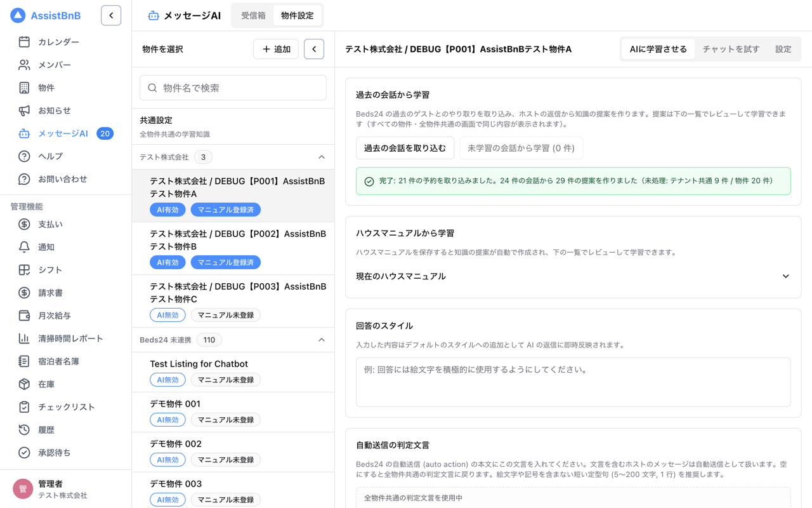
Task: Click the 月次給与 wallet icon
Action: [24, 316]
